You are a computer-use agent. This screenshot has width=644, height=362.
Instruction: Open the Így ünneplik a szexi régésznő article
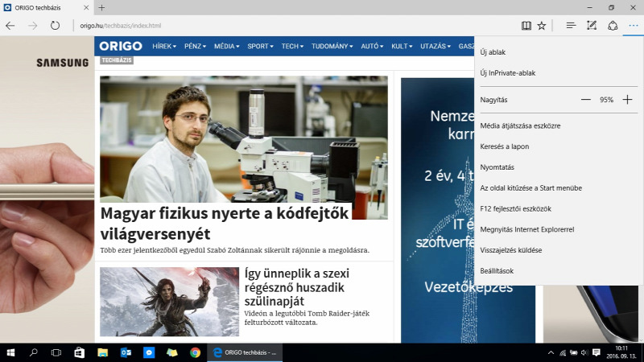point(296,287)
